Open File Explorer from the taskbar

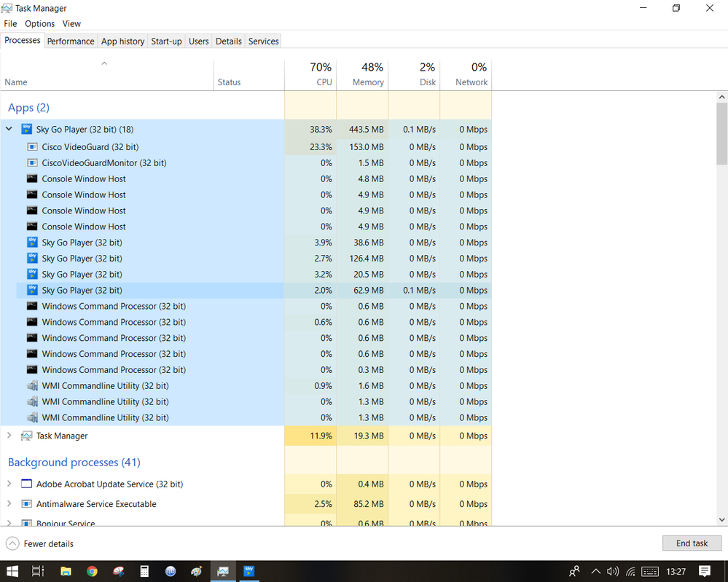[x=66, y=571]
